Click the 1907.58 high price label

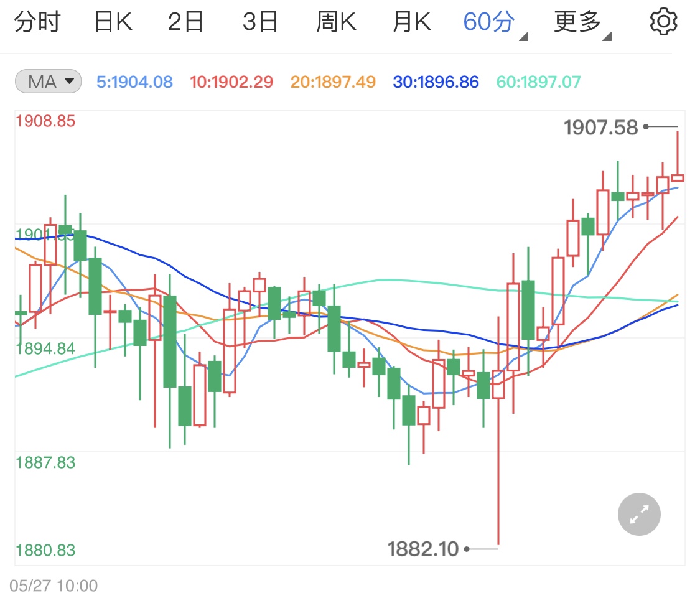click(600, 128)
